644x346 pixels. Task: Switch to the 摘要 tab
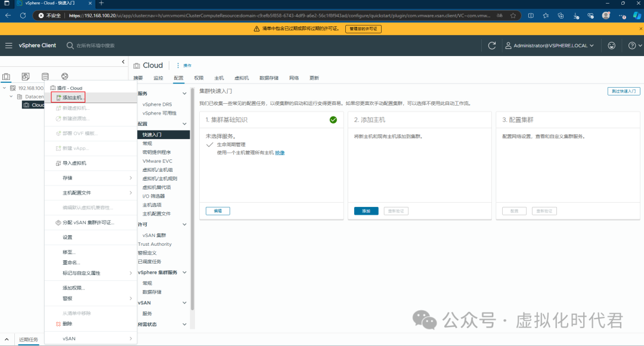coord(138,78)
